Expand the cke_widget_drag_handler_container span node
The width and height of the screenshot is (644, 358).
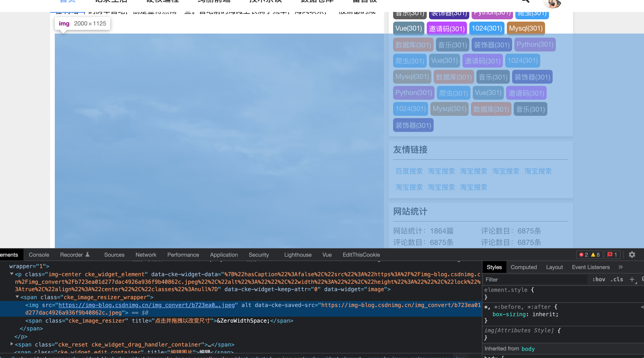[x=12, y=344]
